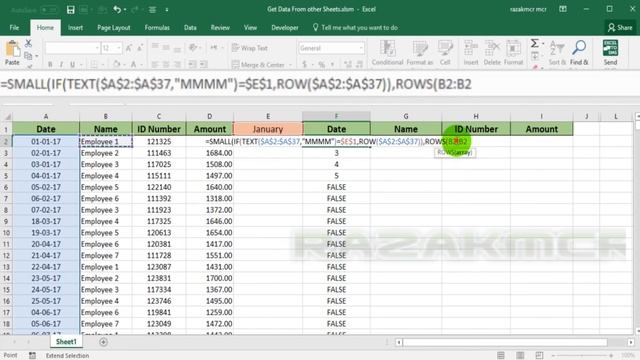Click the zoom slider in status bar
This screenshot has width=640, height=360.
[582, 356]
